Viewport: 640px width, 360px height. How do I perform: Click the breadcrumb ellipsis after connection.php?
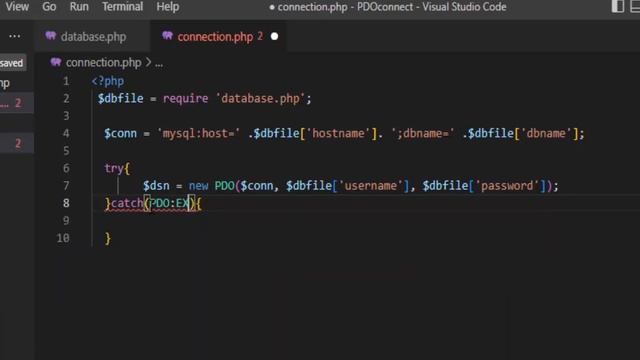(159, 64)
